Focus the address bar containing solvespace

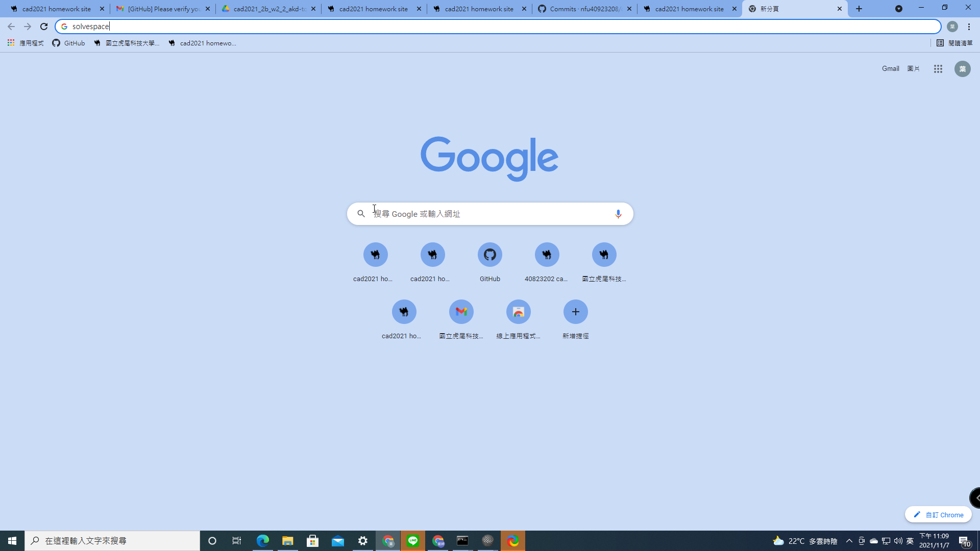498,27
